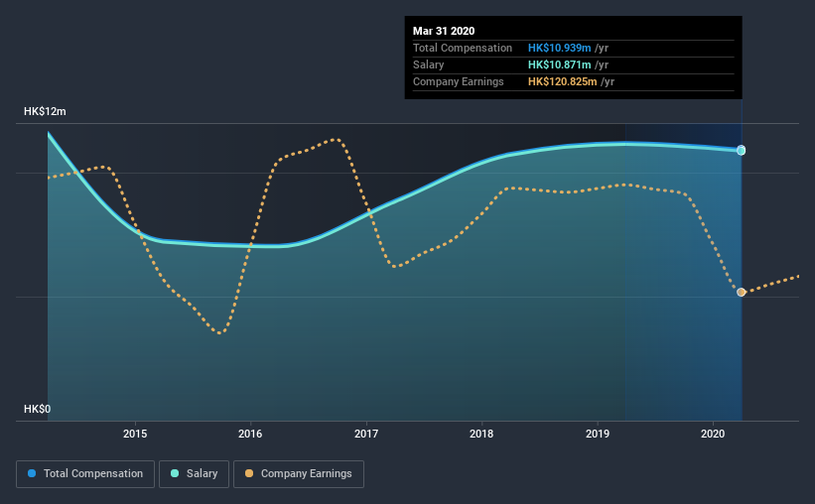Click the blue Total Compensation legend dot

pyautogui.click(x=32, y=473)
